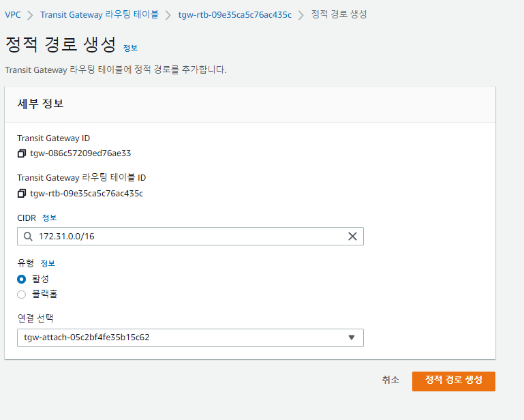The width and height of the screenshot is (524, 420).
Task: Click the 세부 정보 panel header
Action: [x=249, y=104]
